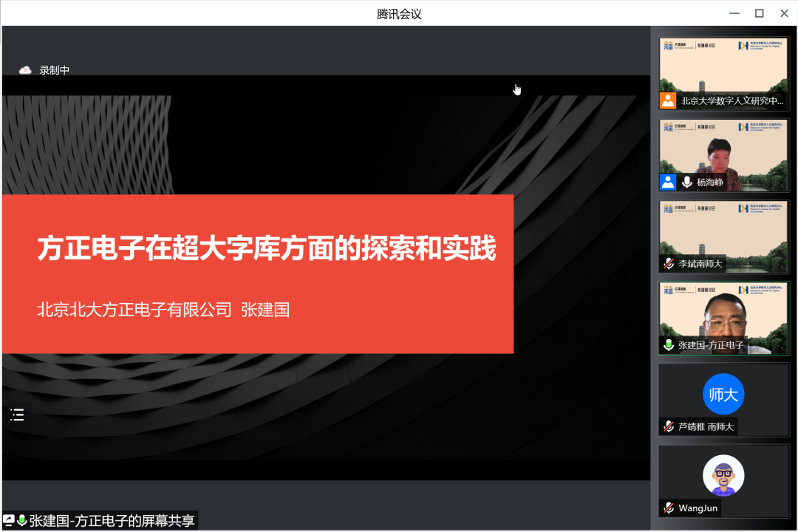This screenshot has width=798, height=532.
Task: Click the active microphone icon next to 张建国-方正电子
Action: click(x=669, y=345)
